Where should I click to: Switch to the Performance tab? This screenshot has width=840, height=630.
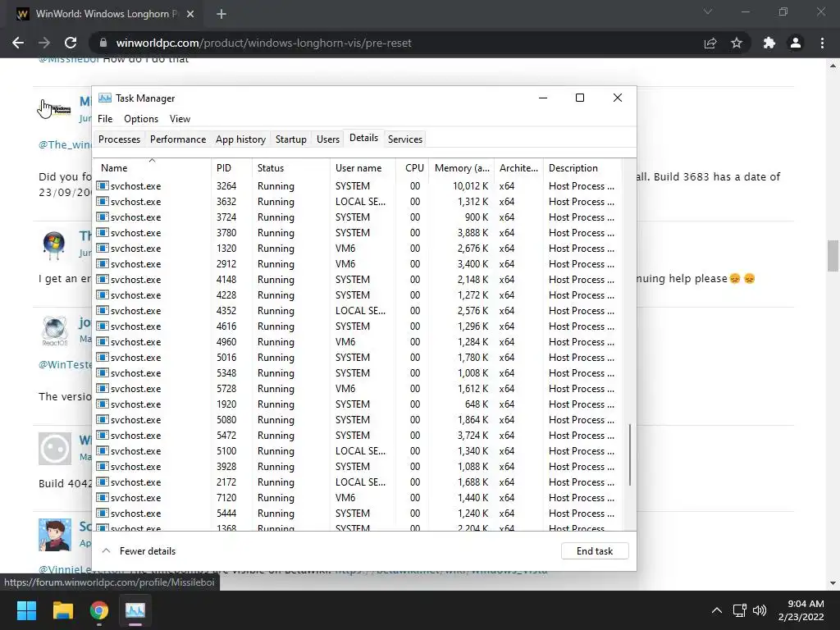(178, 139)
